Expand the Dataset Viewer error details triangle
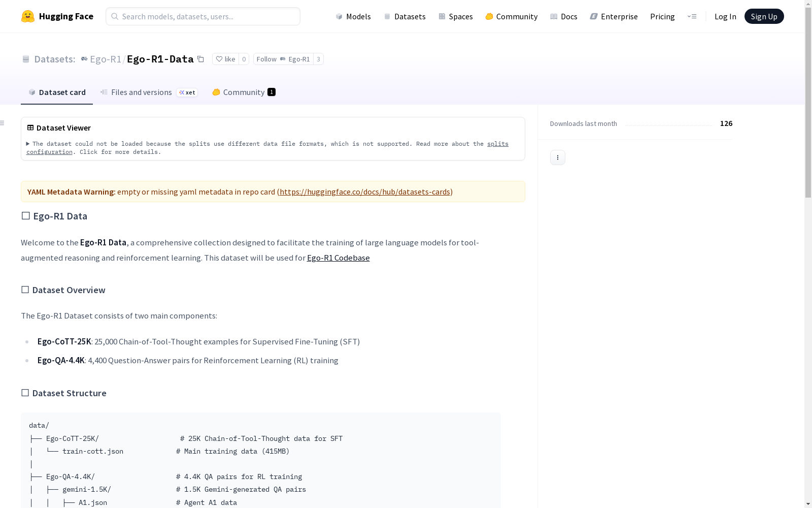The width and height of the screenshot is (812, 508). coord(28,144)
